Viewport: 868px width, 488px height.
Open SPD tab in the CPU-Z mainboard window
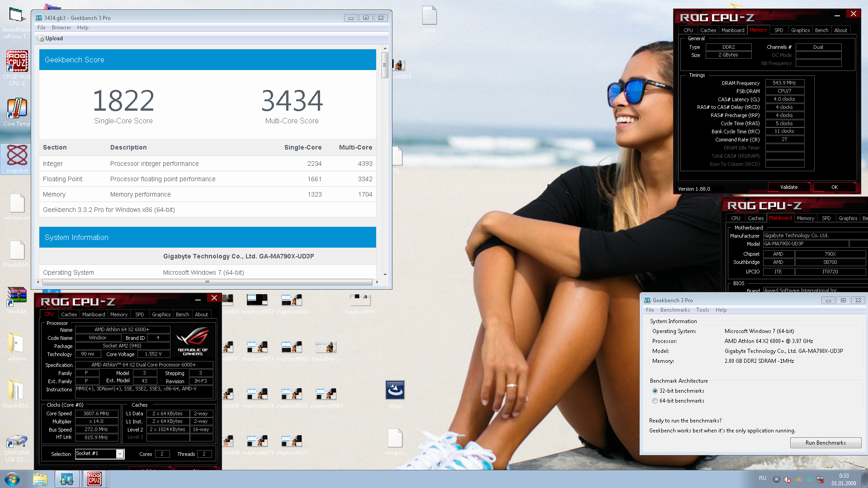[826, 218]
